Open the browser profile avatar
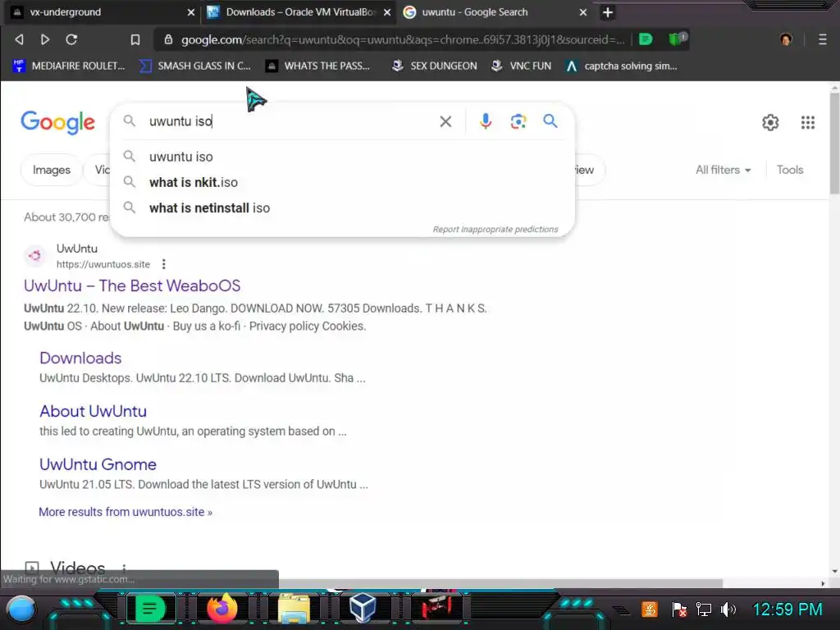Viewport: 840px width, 630px height. 786,39
